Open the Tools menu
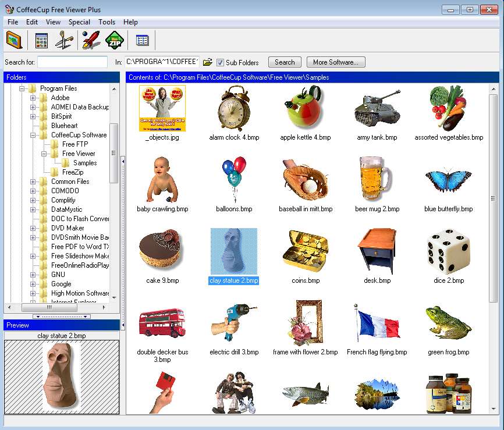 [107, 22]
